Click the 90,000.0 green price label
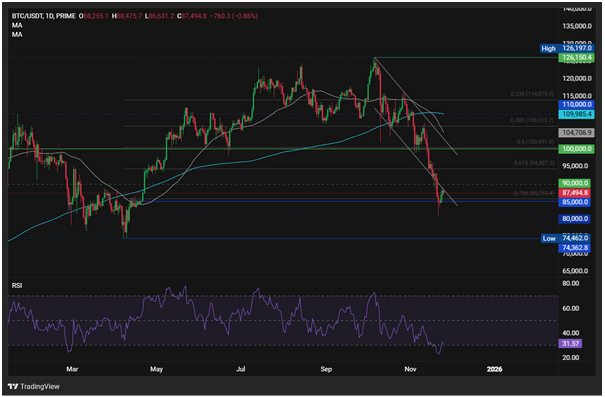 [x=575, y=183]
